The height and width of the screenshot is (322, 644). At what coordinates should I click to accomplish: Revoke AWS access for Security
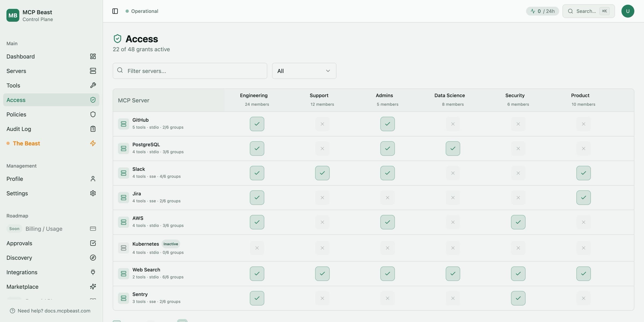click(518, 222)
